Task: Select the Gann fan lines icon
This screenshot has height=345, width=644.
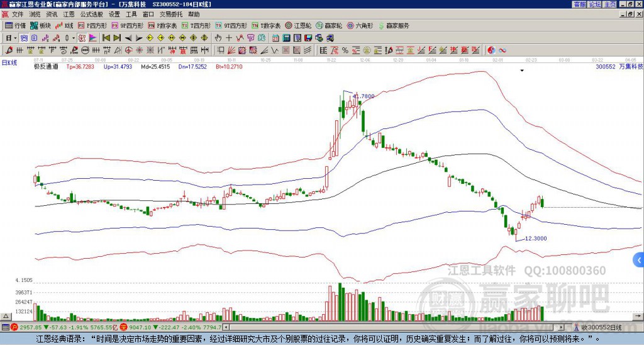Action: click(231, 50)
